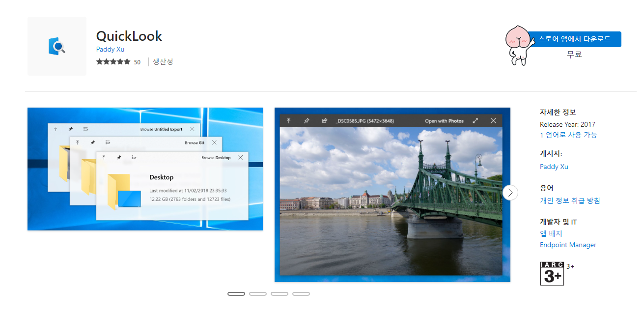644x311 pixels.
Task: Select the third carousel page indicator
Action: tap(280, 294)
